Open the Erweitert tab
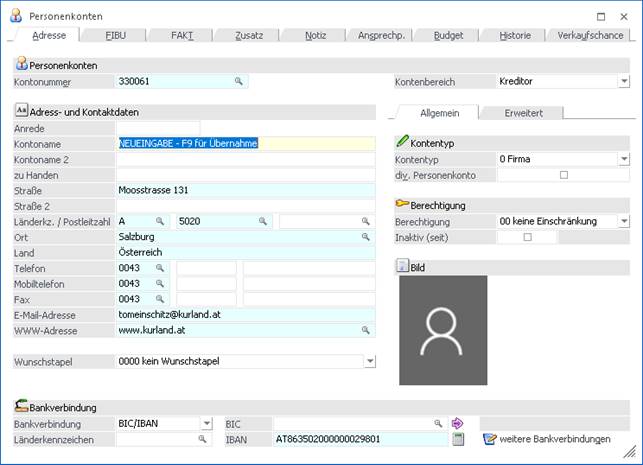 pyautogui.click(x=523, y=113)
